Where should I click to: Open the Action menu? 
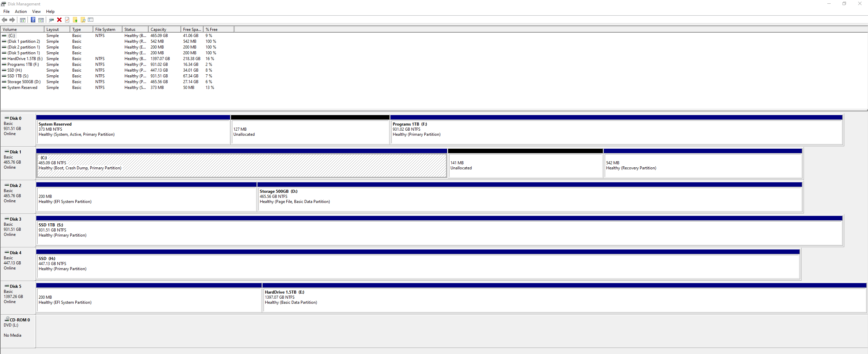[x=21, y=12]
